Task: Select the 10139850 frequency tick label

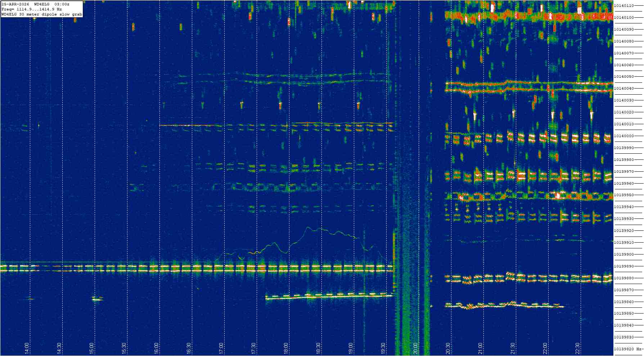Action: point(624,314)
